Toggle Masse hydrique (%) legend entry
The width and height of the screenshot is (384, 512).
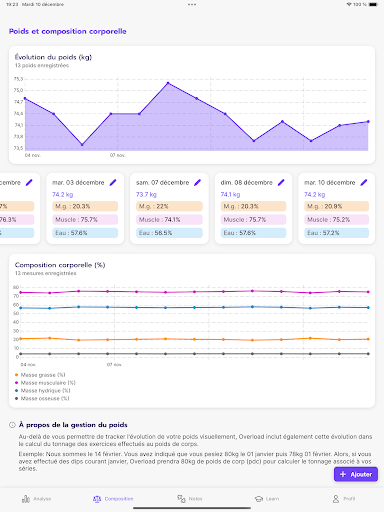[42, 390]
